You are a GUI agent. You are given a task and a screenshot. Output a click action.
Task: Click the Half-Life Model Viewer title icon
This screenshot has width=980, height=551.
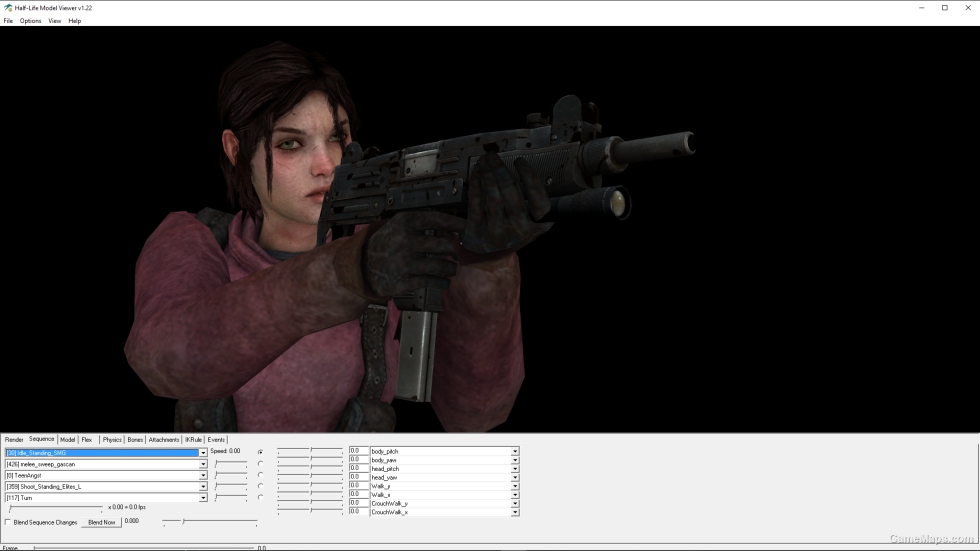pyautogui.click(x=8, y=7)
